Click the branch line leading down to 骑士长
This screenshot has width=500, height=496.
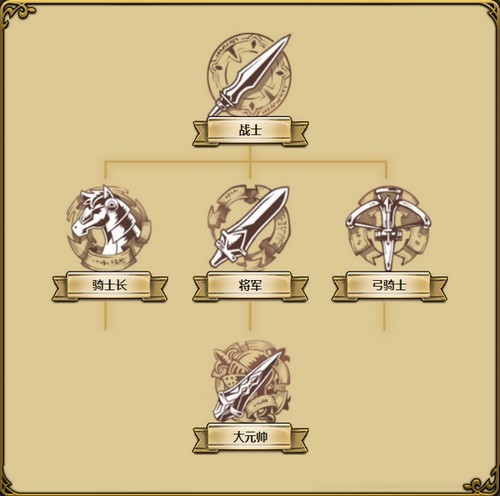(105, 170)
